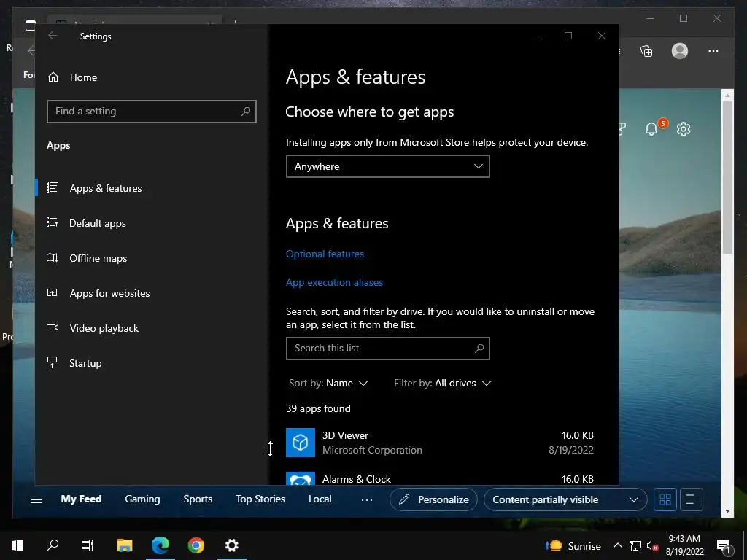Screen dimensions: 747x560
Task: Open taskbar Search icon
Action: click(53, 545)
